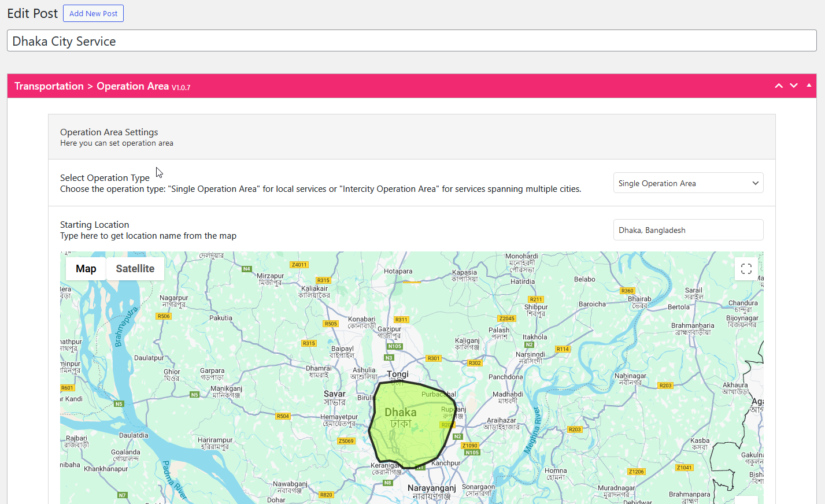The width and height of the screenshot is (825, 504).
Task: Click the N4 road shield near Mirzapur
Action: pos(247,269)
